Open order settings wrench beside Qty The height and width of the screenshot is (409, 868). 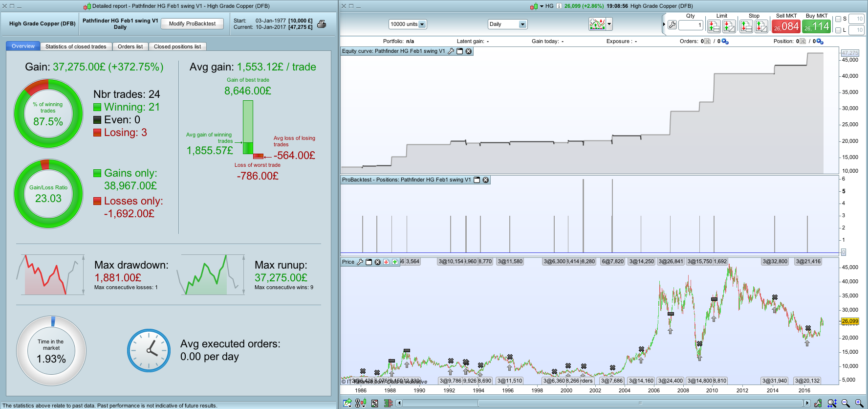click(673, 25)
